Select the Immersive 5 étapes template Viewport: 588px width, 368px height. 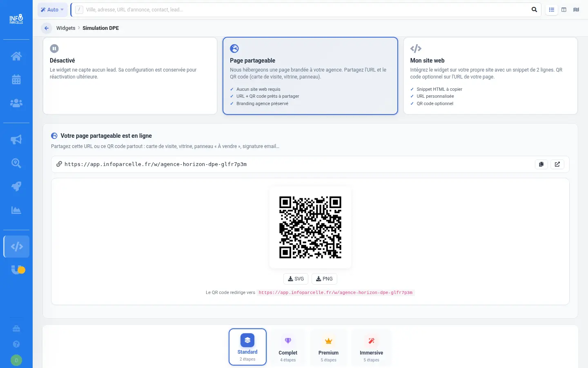click(x=371, y=348)
